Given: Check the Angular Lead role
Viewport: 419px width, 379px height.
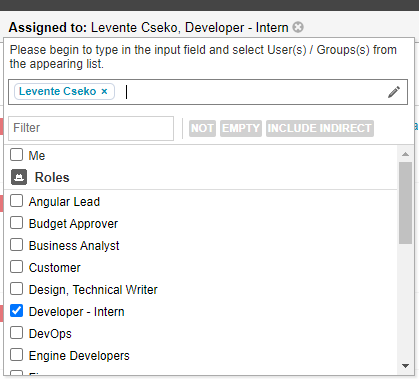Looking at the screenshot, I should [16, 201].
